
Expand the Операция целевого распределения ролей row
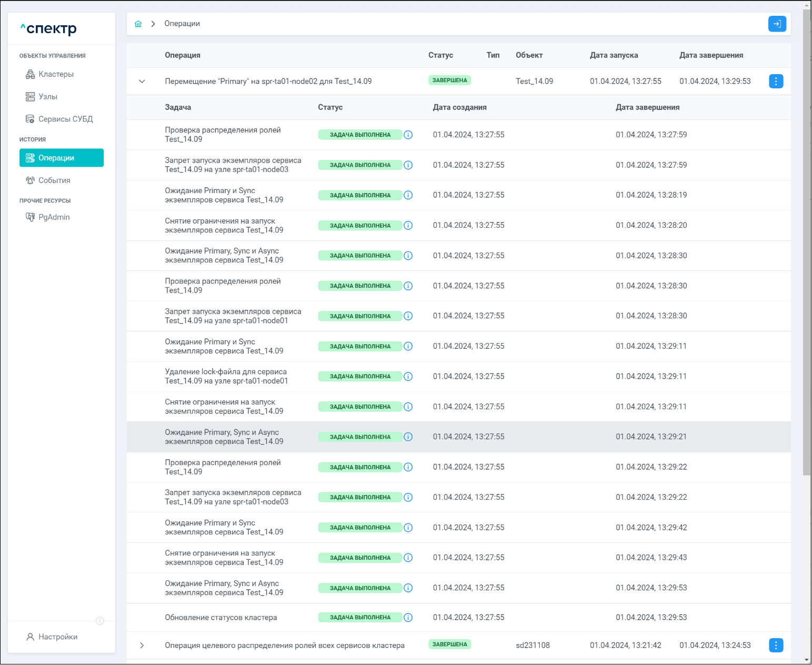coord(142,646)
